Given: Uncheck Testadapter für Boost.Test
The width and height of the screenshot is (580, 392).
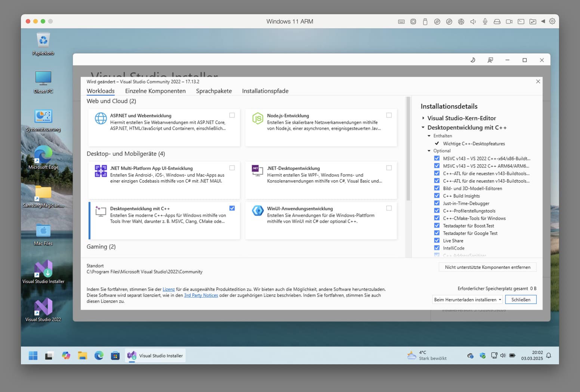Looking at the screenshot, I should coord(437,225).
